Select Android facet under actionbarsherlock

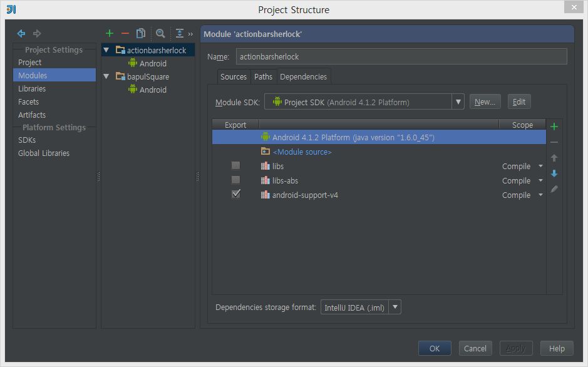[x=147, y=63]
